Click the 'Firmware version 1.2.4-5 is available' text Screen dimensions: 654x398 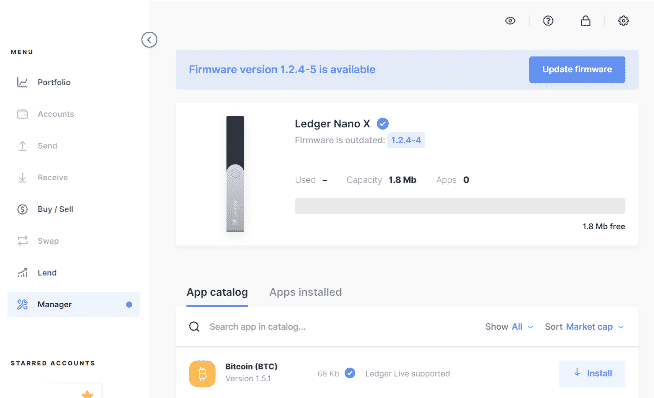tap(282, 70)
